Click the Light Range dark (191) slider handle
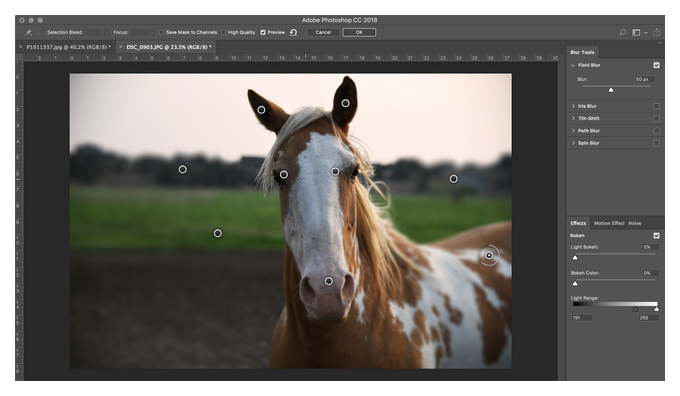This screenshot has width=680, height=396. 635,309
